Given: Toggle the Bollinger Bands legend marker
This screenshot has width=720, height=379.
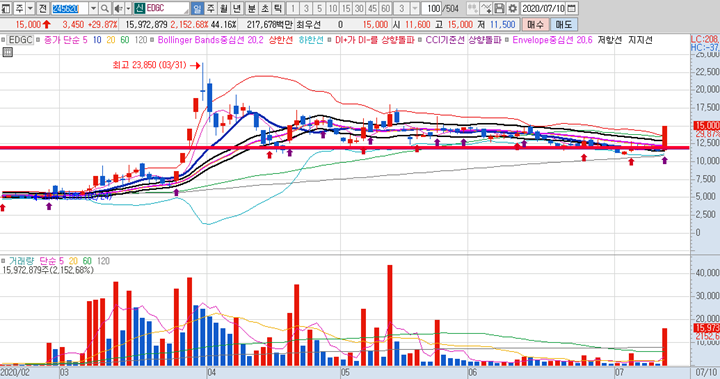Looking at the screenshot, I should [x=152, y=40].
